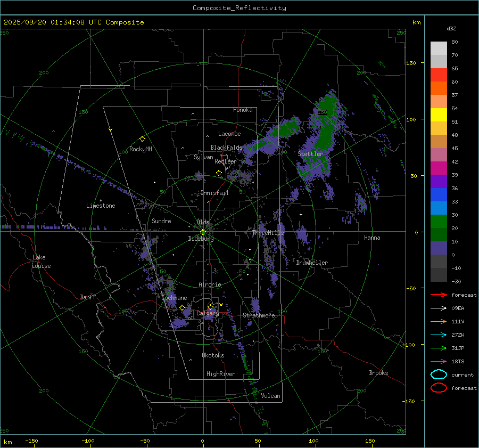Click the Calgary city label on map
The width and height of the screenshot is (479, 448).
point(207,314)
